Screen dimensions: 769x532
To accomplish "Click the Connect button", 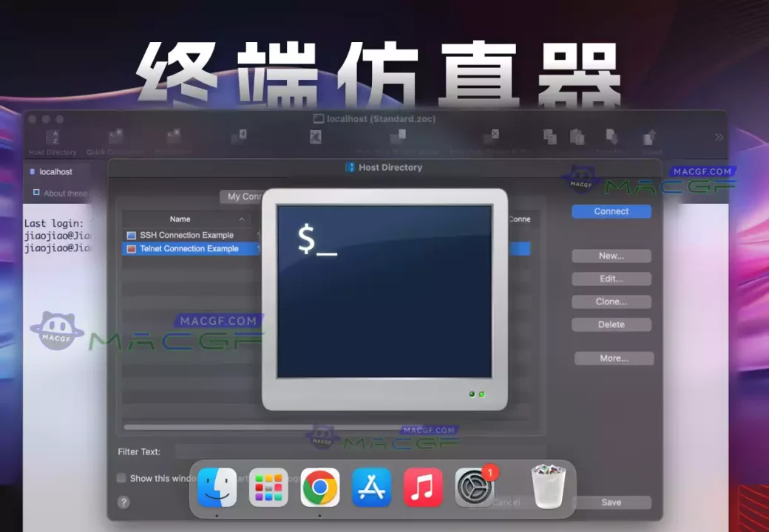I will (x=611, y=211).
